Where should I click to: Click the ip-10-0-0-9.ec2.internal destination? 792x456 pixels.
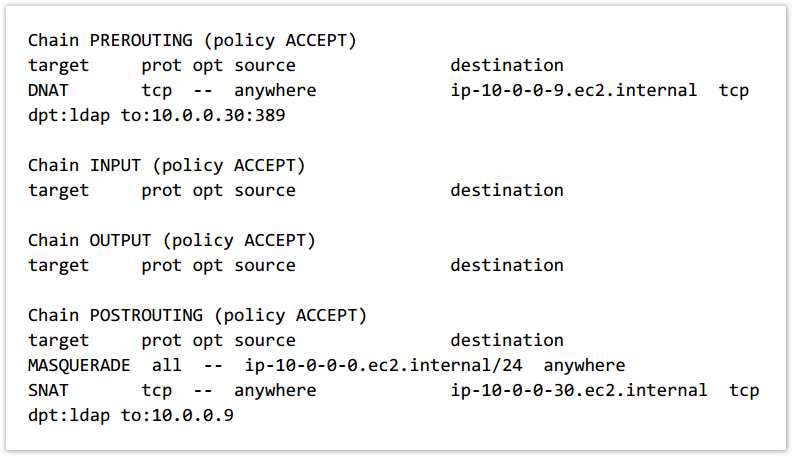pos(573,90)
